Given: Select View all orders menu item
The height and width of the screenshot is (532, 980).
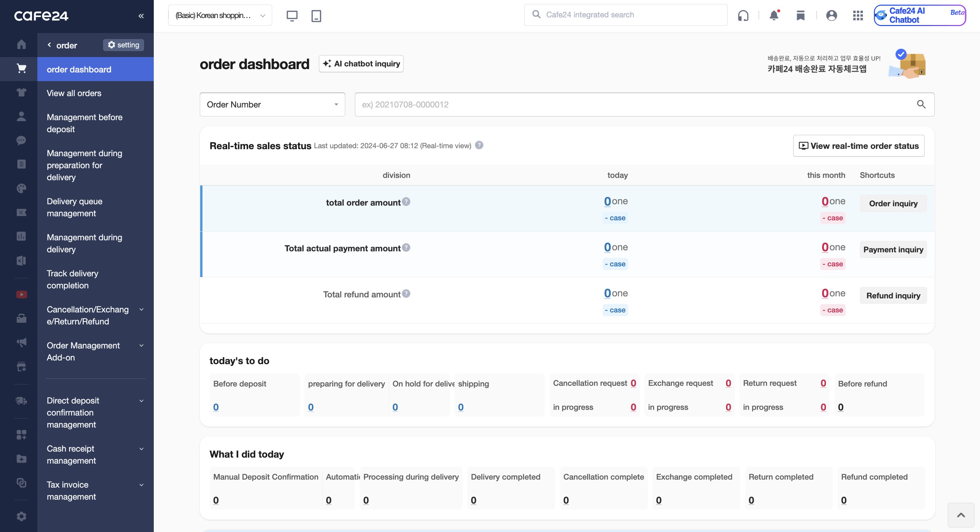Looking at the screenshot, I should (74, 93).
